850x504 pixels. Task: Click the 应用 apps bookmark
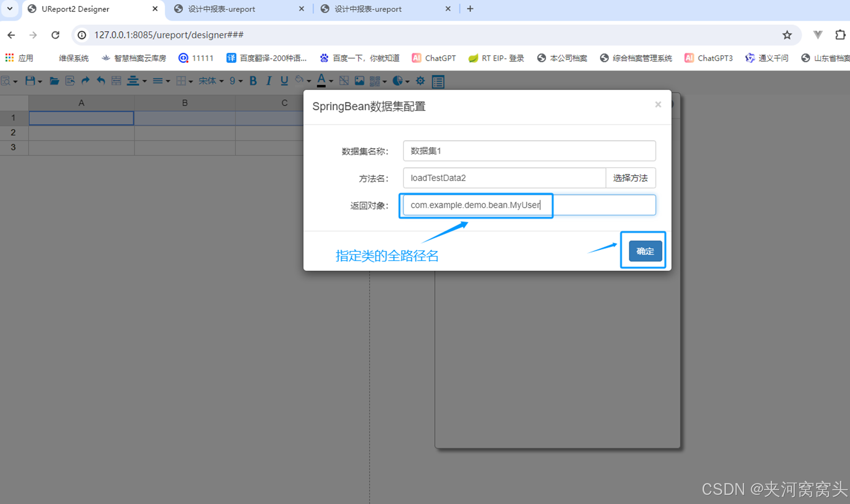pyautogui.click(x=19, y=58)
